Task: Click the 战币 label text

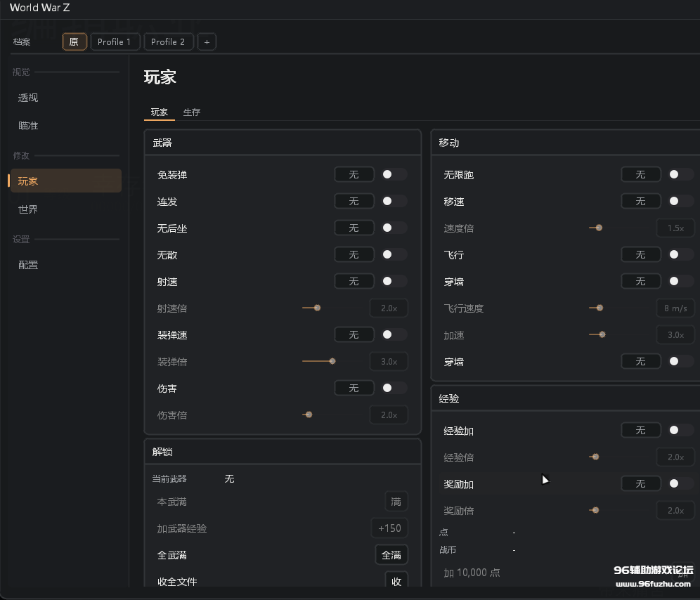Action: tap(448, 550)
